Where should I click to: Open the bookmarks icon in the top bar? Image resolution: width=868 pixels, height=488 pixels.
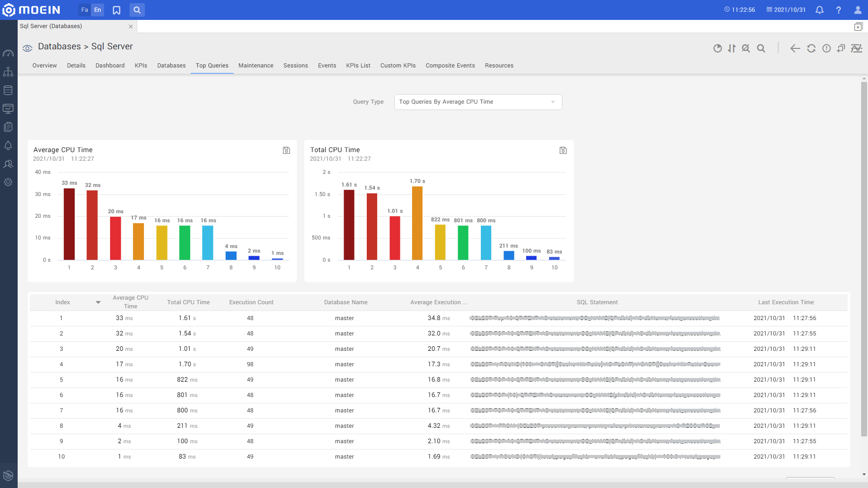[x=116, y=10]
